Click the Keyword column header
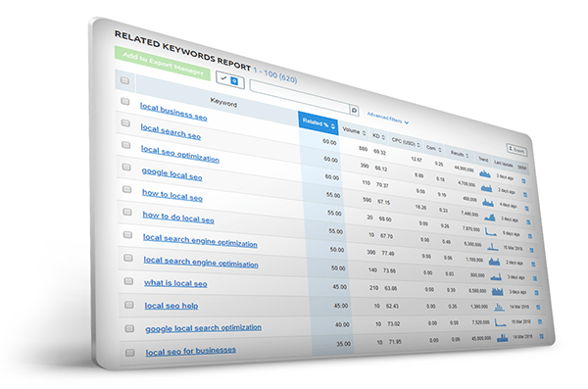Viewport: 588px width, 389px height. (x=223, y=102)
